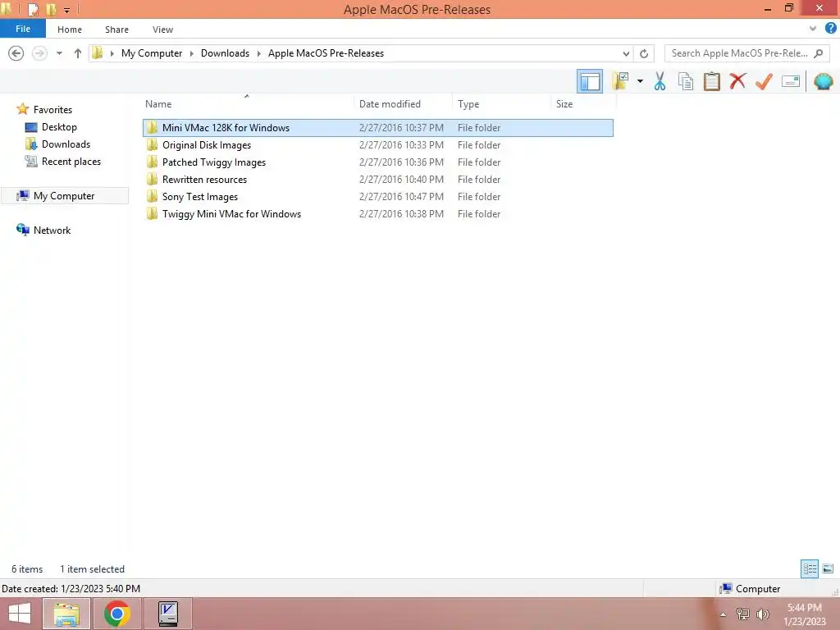Viewport: 840px width, 630px height.
Task: Open the dropdown arrow beside folder options
Action: (640, 81)
